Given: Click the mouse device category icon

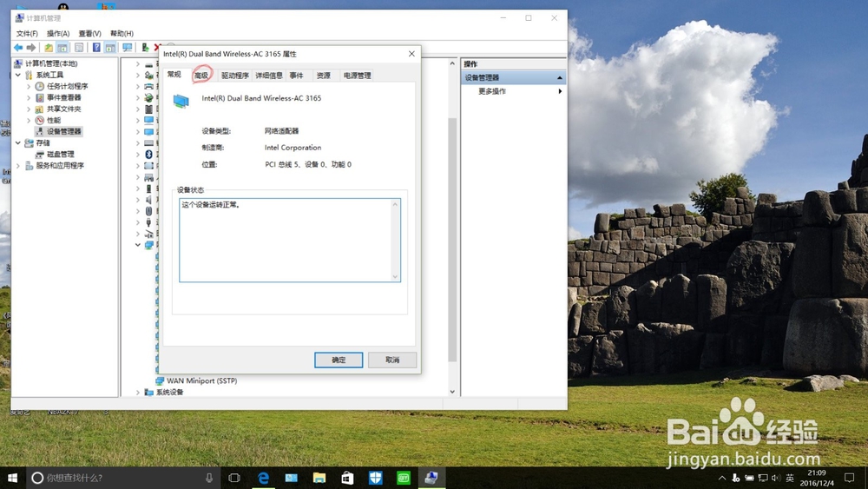Looking at the screenshot, I should click(x=148, y=211).
